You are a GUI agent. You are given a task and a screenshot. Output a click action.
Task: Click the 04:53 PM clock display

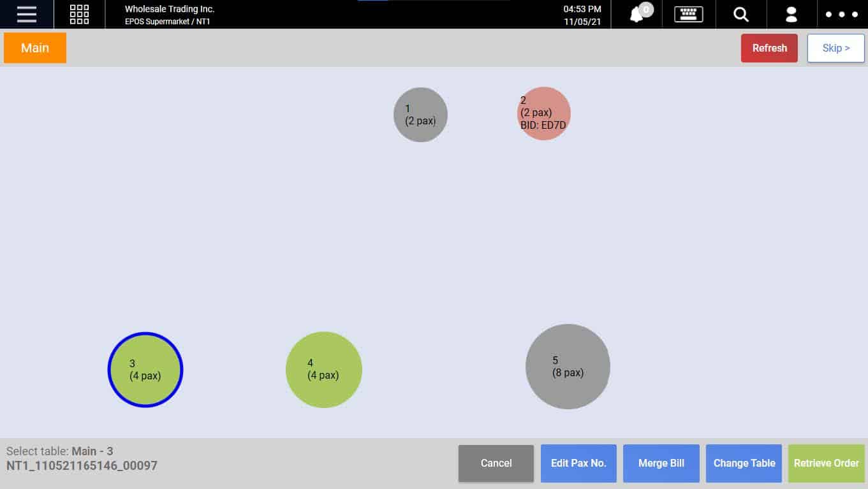[582, 9]
